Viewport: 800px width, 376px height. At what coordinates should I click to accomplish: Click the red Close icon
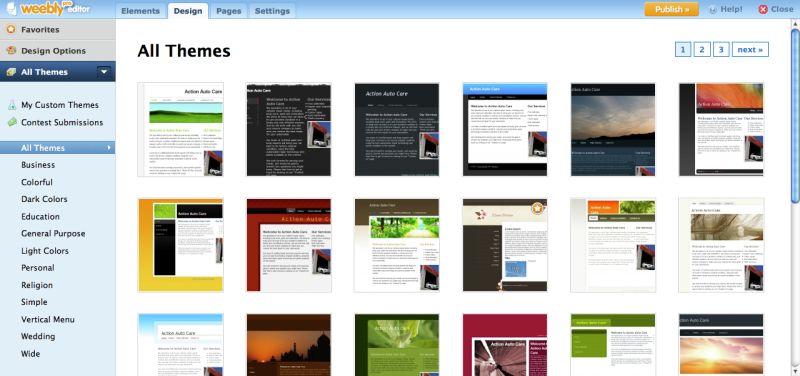(x=763, y=9)
